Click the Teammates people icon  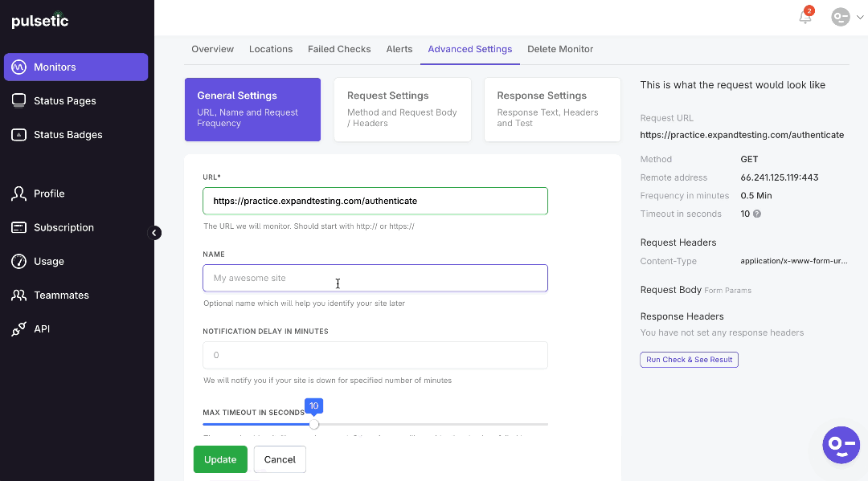(x=18, y=295)
